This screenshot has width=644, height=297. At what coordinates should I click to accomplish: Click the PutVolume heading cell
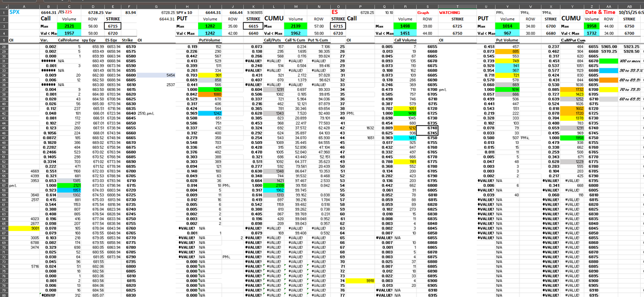coord(210,40)
